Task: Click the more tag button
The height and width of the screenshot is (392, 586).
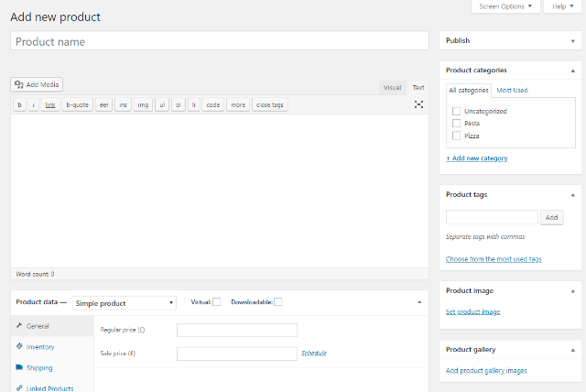Action: 238,105
